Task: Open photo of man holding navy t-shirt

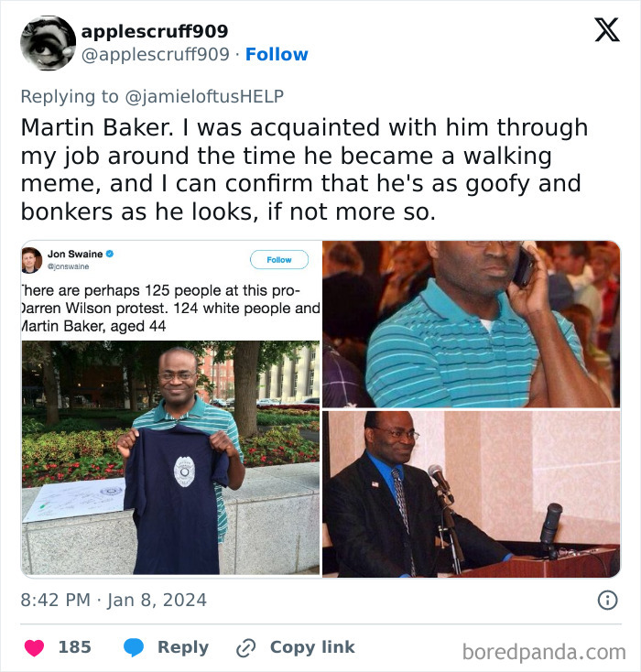Action: point(170,457)
